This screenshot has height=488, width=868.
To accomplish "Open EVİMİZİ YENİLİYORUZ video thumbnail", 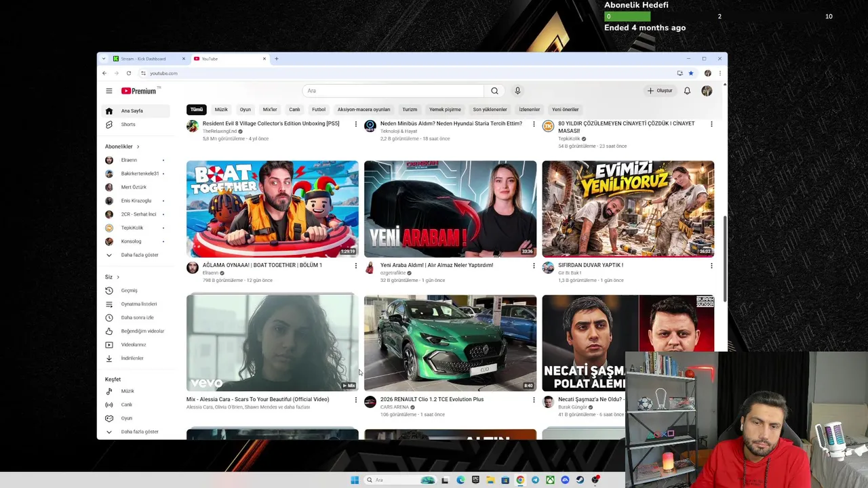I will pyautogui.click(x=628, y=209).
